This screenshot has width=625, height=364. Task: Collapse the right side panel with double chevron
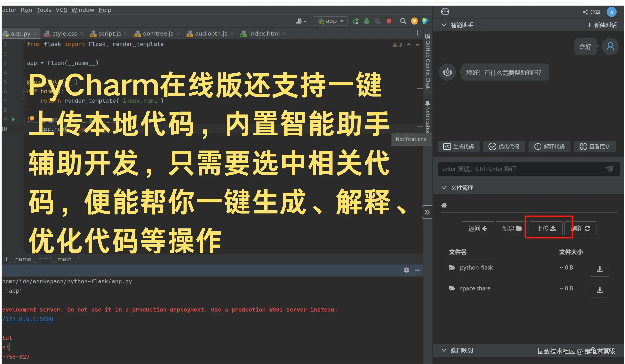427,212
